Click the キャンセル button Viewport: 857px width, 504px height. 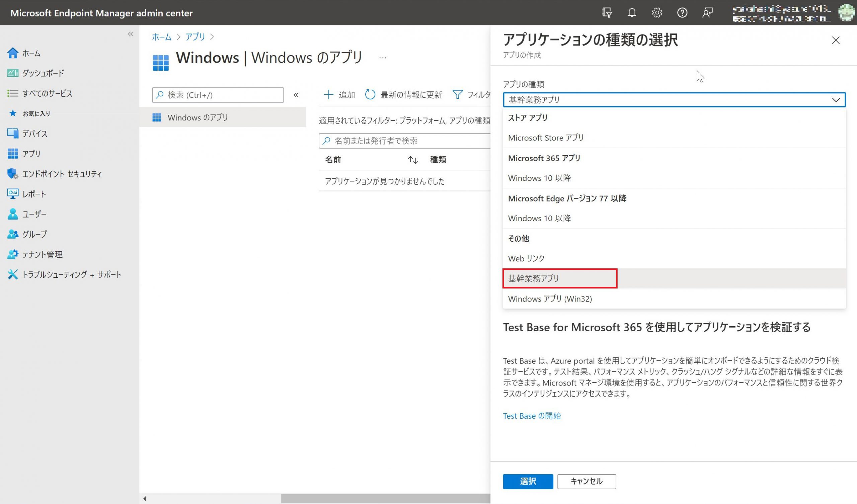point(586,481)
